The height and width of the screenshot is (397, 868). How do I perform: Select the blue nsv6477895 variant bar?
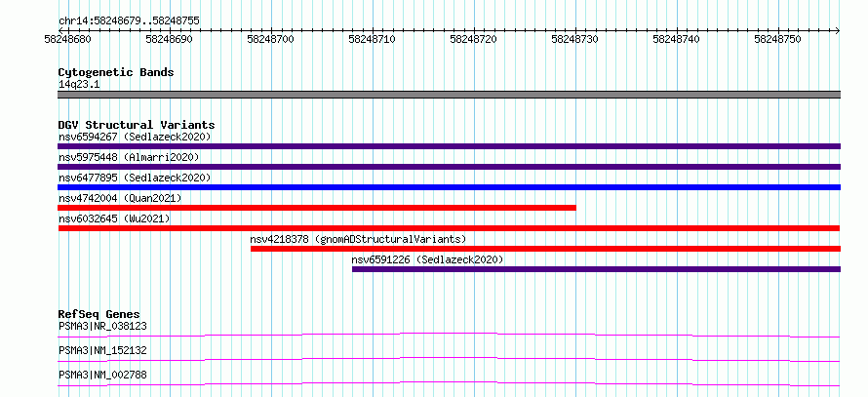point(449,187)
